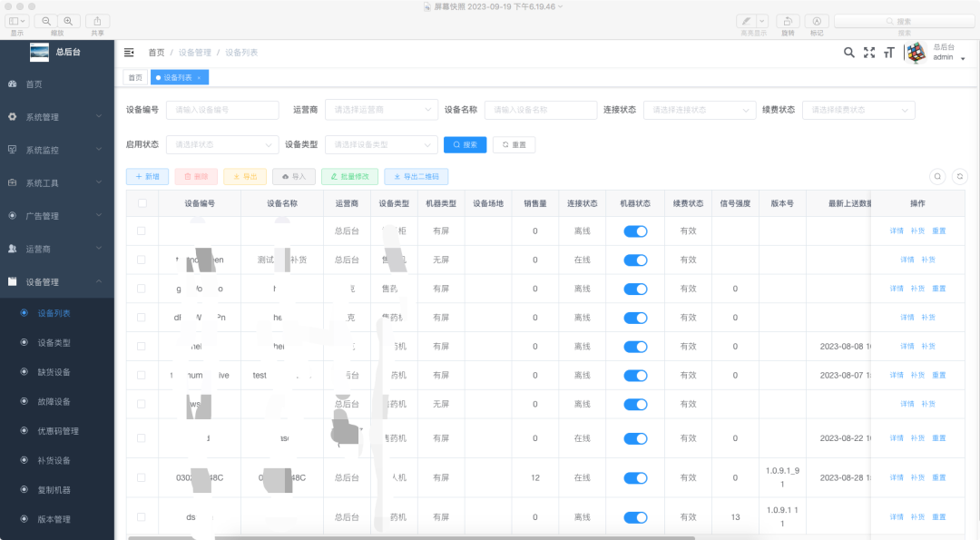The image size is (980, 540).
Task: Open the admin user dropdown arrow
Action: click(x=963, y=59)
